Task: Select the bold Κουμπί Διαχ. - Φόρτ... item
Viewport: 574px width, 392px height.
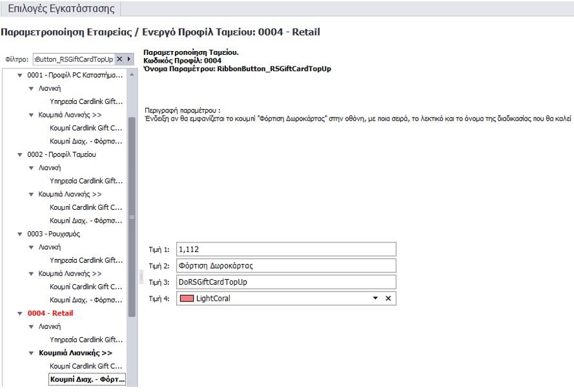Action: point(86,379)
